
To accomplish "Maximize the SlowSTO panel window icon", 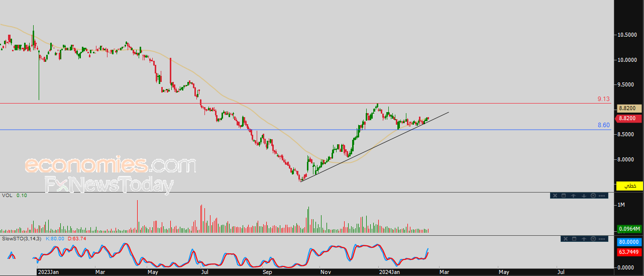I will tap(574, 239).
